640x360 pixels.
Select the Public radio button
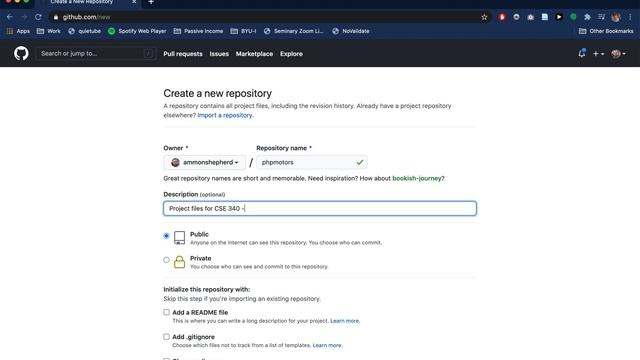click(166, 236)
